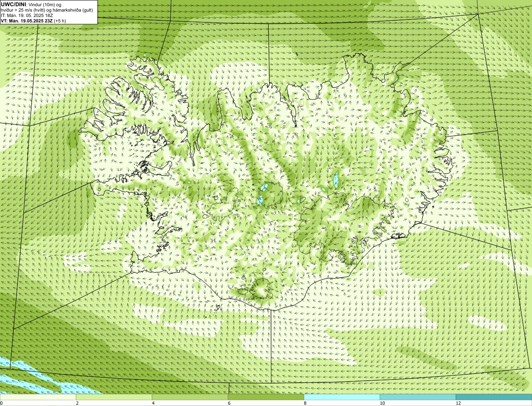
Task: Click the legend tick label "10"
Action: [382, 403]
